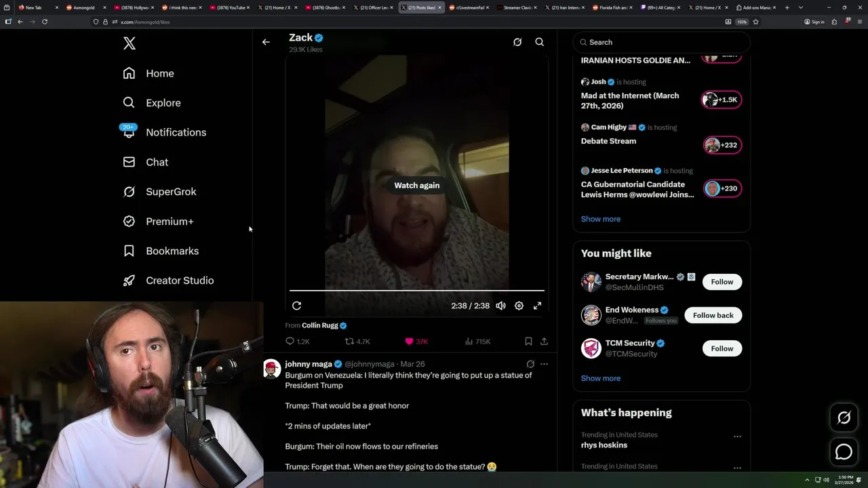This screenshot has height=488, width=868.
Task: Follow Secretary Markwayne account
Action: 722,282
